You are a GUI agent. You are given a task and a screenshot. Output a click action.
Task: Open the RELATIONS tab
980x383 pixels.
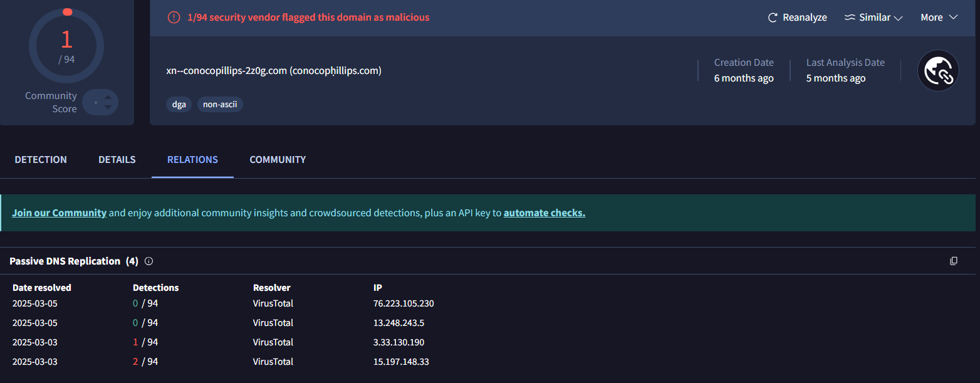click(192, 160)
